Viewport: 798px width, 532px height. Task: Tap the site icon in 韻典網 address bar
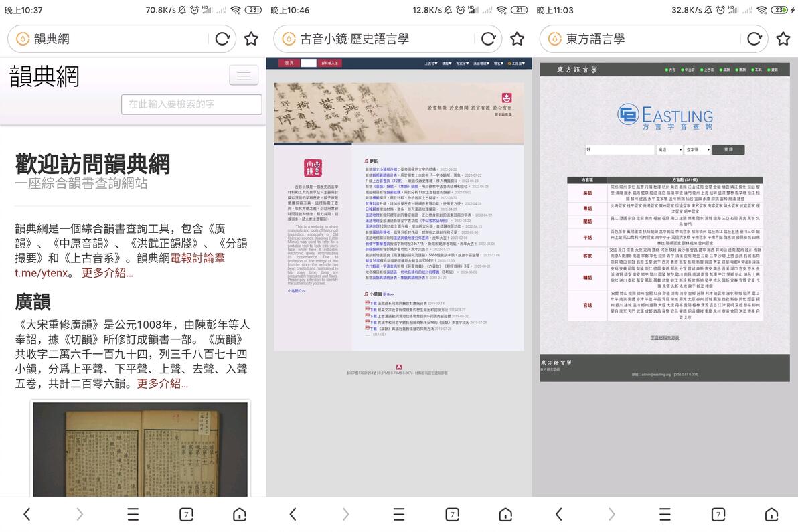[x=22, y=39]
